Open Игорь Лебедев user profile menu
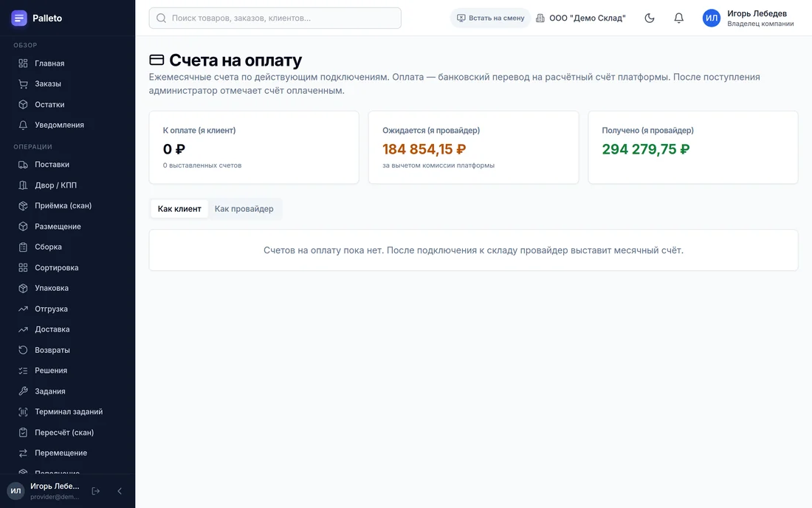Image resolution: width=812 pixels, height=508 pixels. click(x=748, y=18)
